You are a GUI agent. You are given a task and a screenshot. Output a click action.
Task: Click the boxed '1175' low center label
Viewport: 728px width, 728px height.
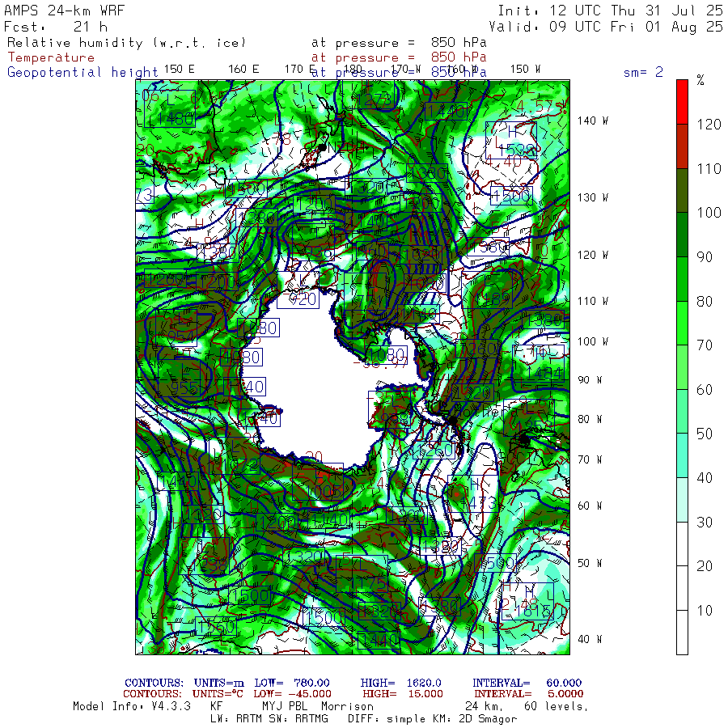click(362, 574)
